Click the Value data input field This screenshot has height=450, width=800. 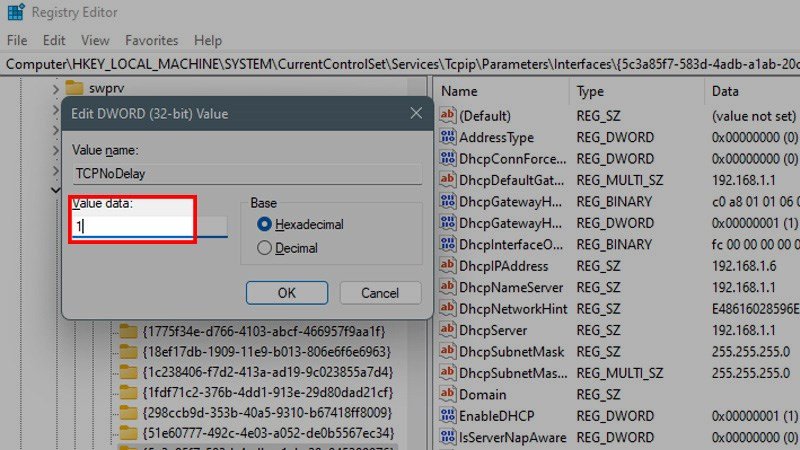(149, 226)
